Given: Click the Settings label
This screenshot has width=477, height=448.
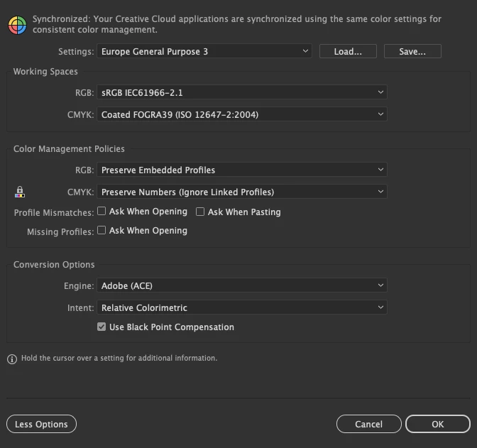Looking at the screenshot, I should coord(76,51).
